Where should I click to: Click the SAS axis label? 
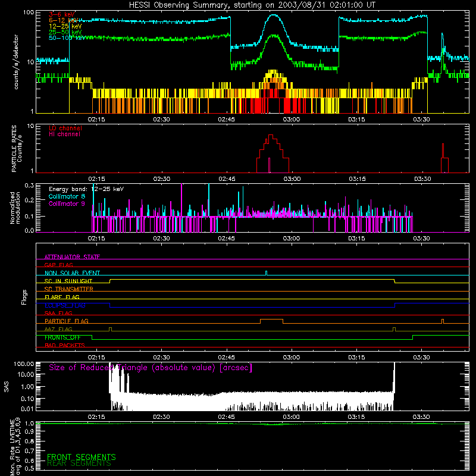coord(7,387)
